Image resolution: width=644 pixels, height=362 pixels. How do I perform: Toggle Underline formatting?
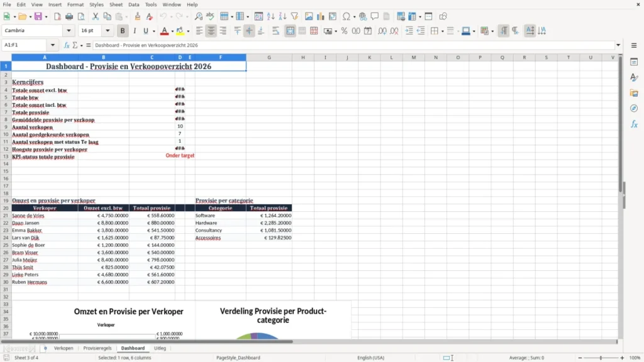point(145,31)
